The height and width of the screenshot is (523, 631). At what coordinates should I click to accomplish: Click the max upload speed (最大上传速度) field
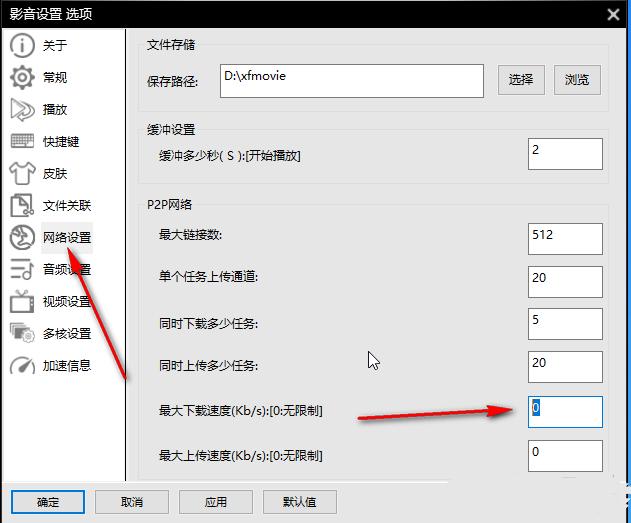coord(565,455)
